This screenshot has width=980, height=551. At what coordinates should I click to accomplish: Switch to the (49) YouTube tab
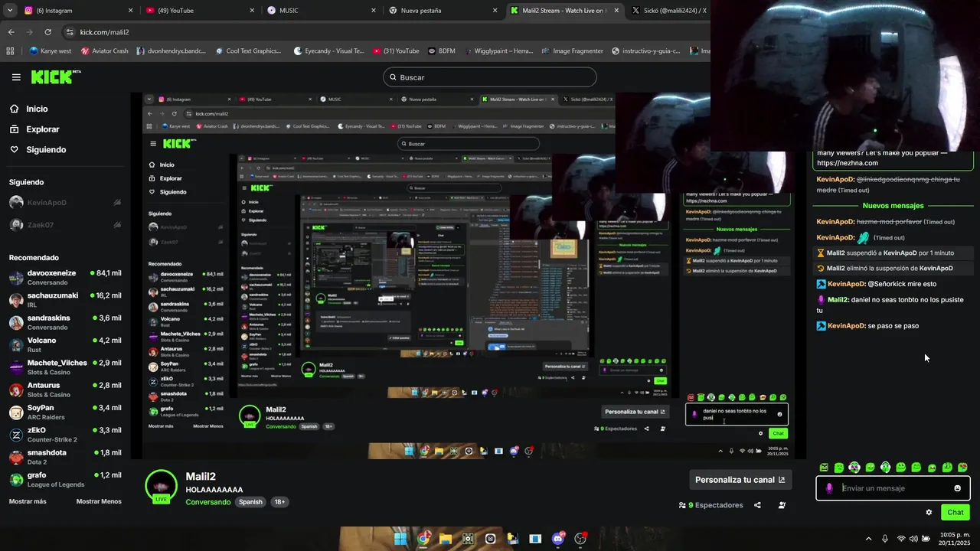[199, 11]
